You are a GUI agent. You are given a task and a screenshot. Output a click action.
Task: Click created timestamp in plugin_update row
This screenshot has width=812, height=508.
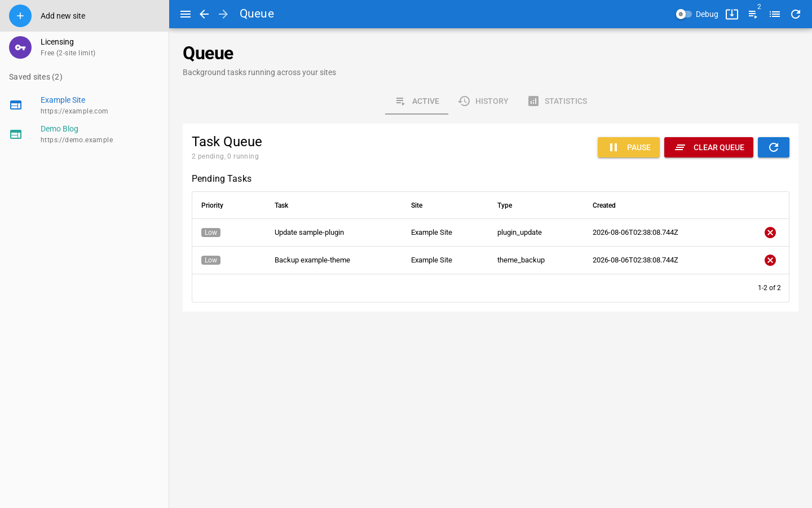[636, 233]
